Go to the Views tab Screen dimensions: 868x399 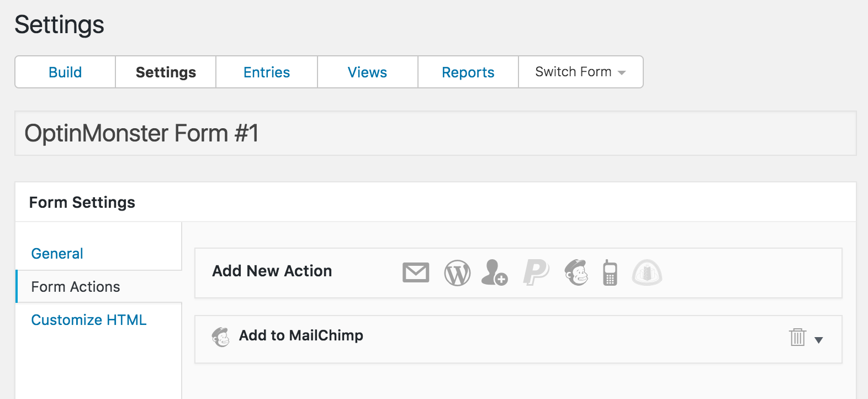367,72
